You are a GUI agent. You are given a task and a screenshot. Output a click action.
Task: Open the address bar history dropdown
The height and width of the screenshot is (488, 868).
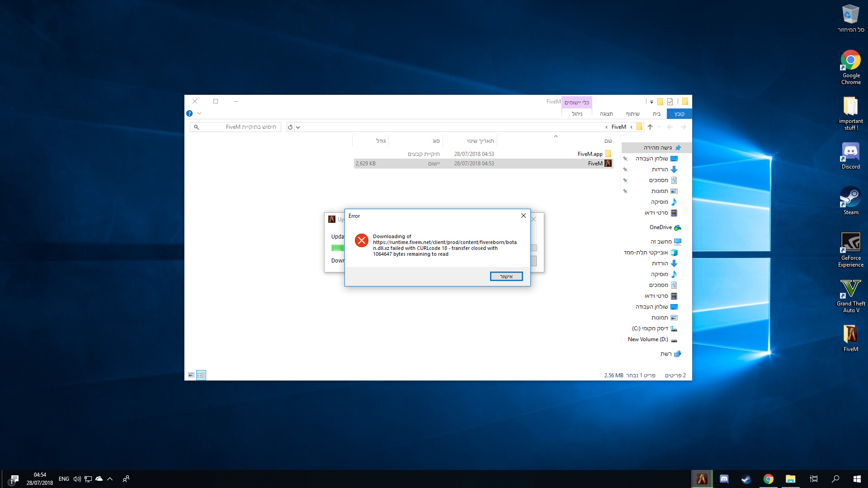(x=298, y=127)
